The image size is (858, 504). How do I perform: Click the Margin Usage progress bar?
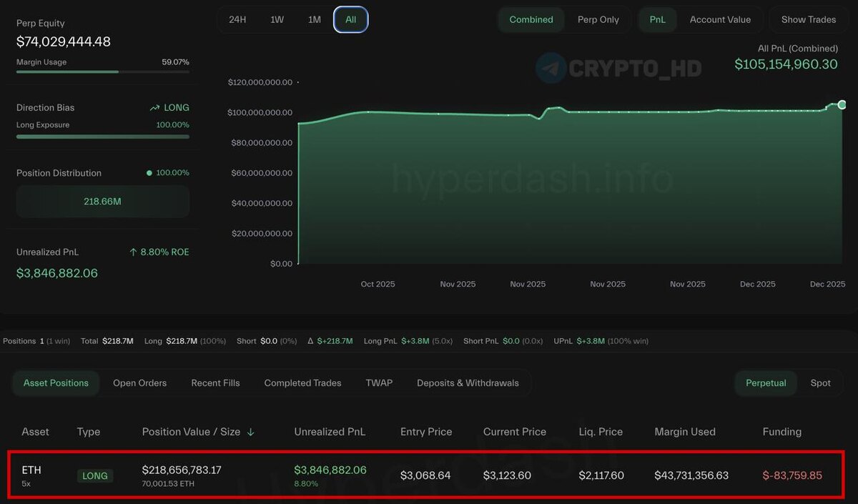[x=103, y=71]
